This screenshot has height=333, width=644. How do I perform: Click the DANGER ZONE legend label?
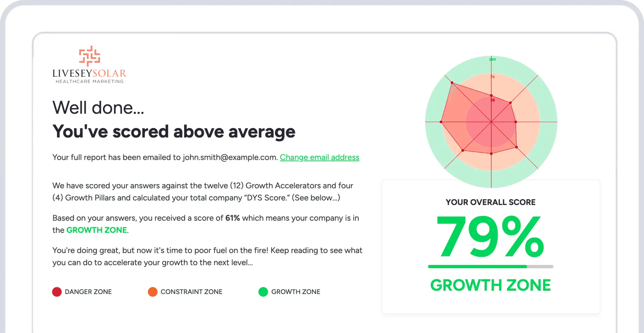coord(88,292)
